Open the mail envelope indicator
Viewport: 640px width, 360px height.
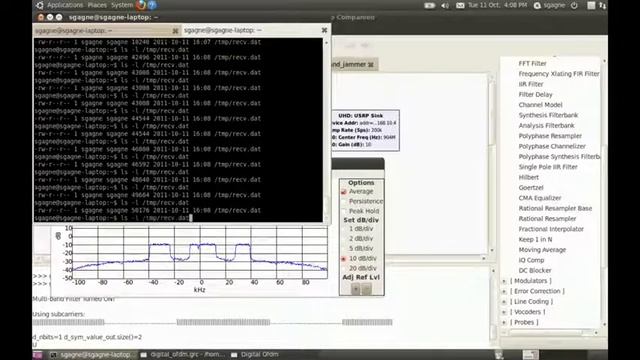pyautogui.click(x=460, y=5)
